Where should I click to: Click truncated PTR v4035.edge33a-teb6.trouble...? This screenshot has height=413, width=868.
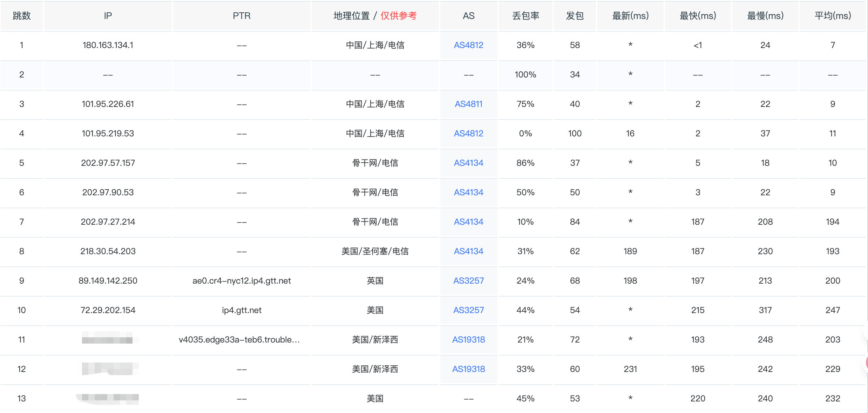pos(239,340)
